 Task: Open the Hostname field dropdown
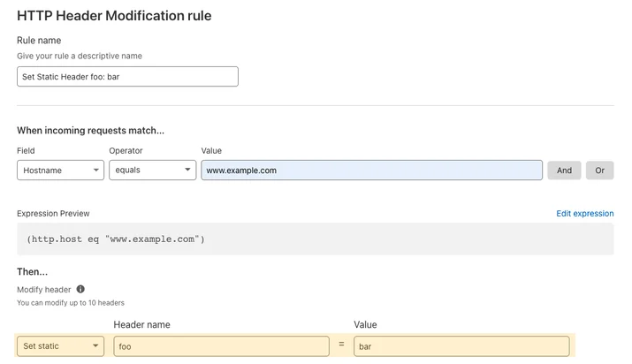(x=60, y=171)
